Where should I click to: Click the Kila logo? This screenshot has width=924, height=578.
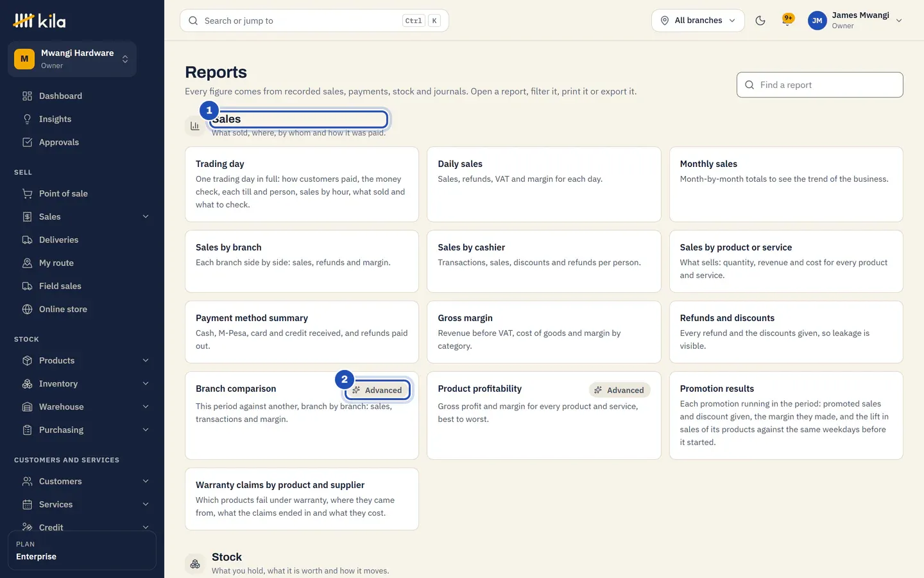[39, 21]
